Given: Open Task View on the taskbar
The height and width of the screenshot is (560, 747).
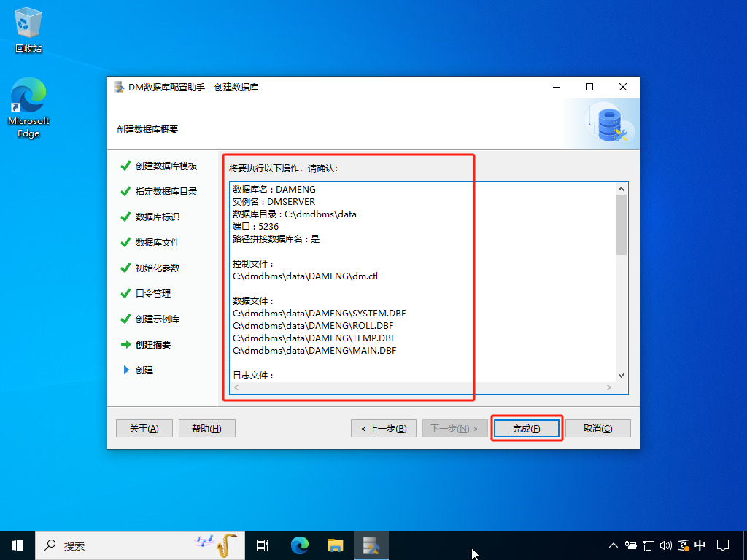Looking at the screenshot, I should pyautogui.click(x=263, y=545).
